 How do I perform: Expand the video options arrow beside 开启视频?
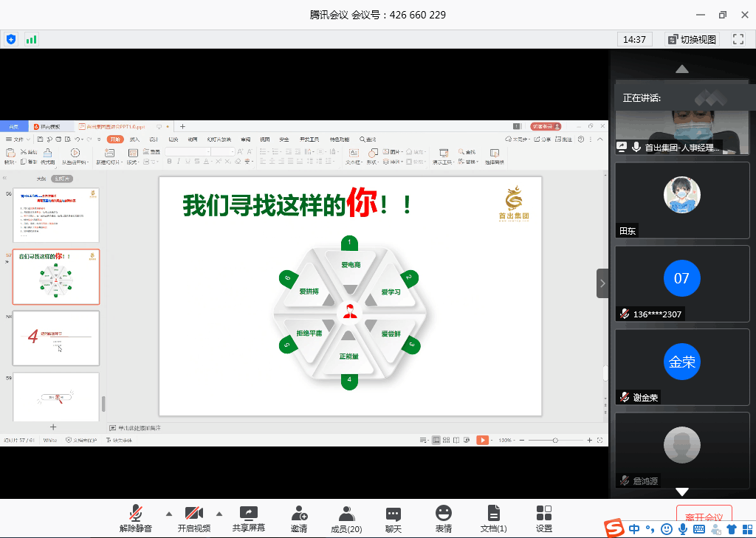(x=219, y=514)
